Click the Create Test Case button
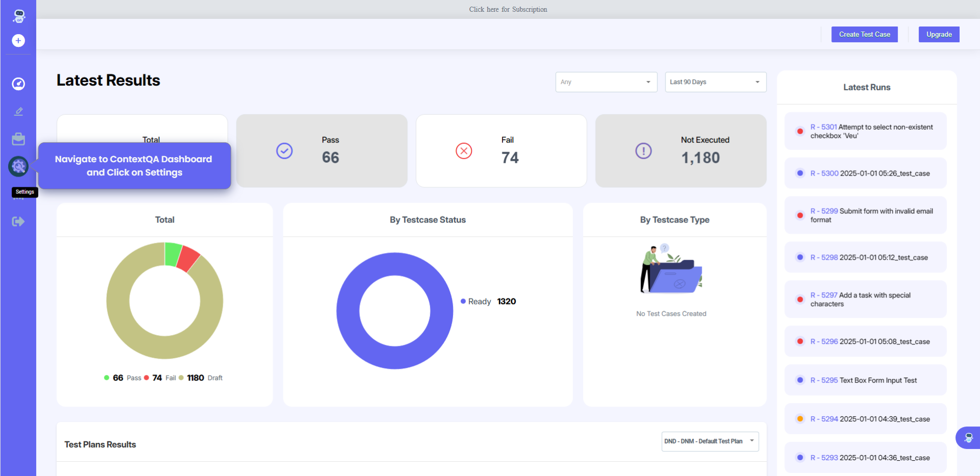The image size is (980, 476). point(864,35)
